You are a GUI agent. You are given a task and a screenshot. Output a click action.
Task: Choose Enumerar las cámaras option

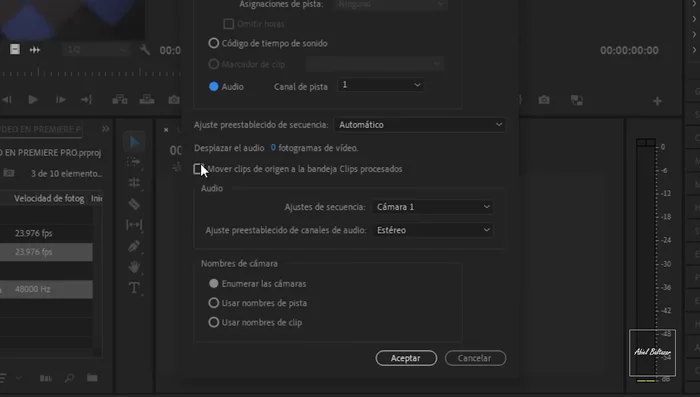click(213, 283)
